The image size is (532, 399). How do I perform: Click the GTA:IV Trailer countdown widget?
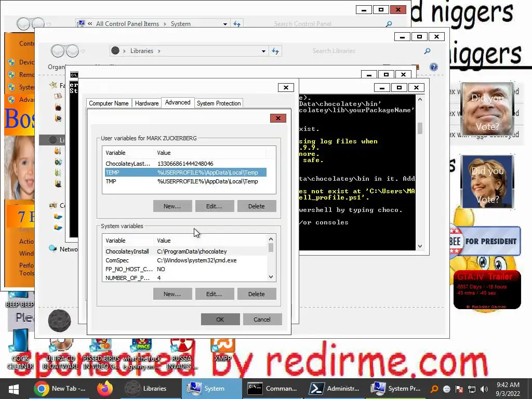pos(487,290)
